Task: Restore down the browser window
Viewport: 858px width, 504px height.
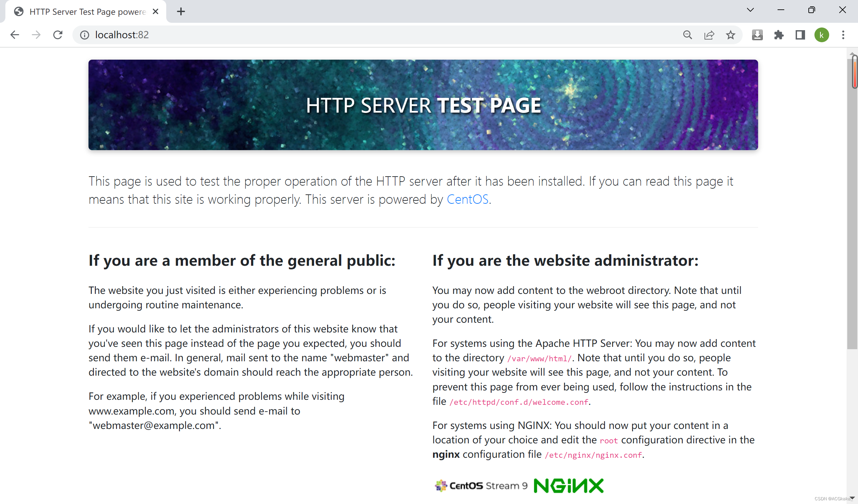Action: [811, 10]
